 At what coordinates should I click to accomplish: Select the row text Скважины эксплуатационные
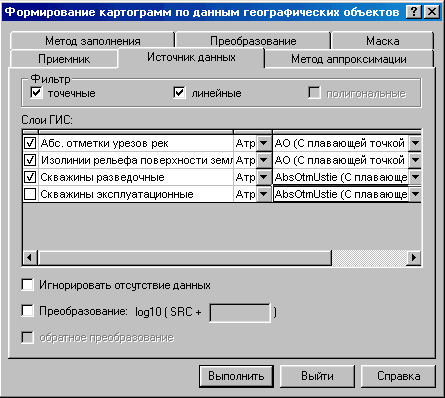[117, 194]
